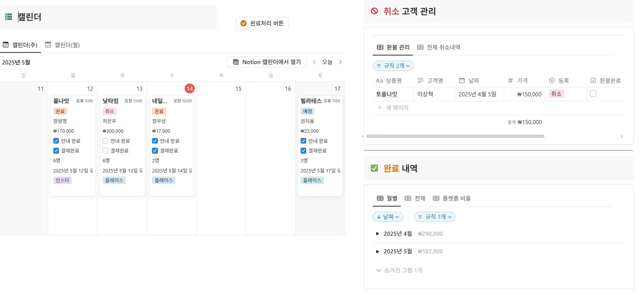Click the green calendar page icon
644x295 pixels.
pyautogui.click(x=9, y=17)
